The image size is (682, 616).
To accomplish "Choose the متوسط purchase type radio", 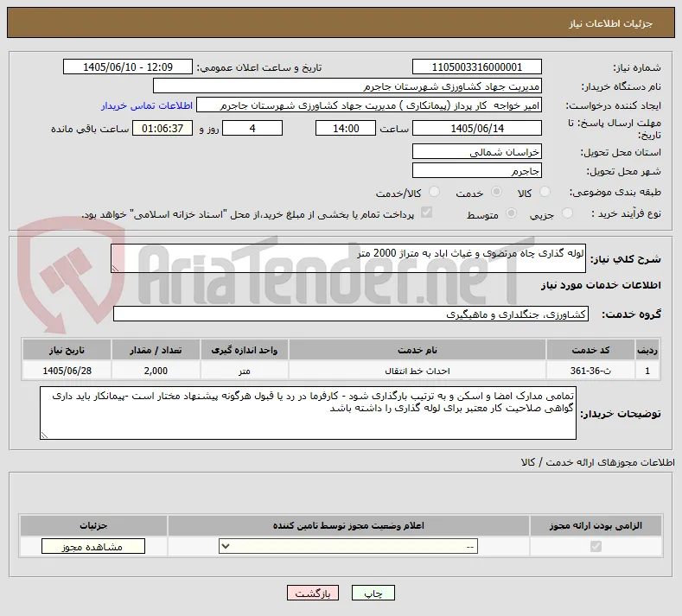I will pos(512,213).
